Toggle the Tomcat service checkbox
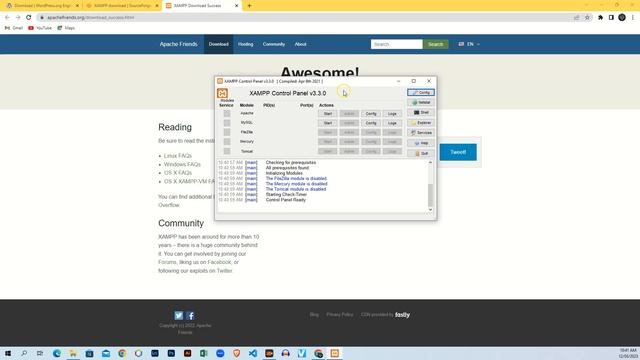 [x=227, y=151]
